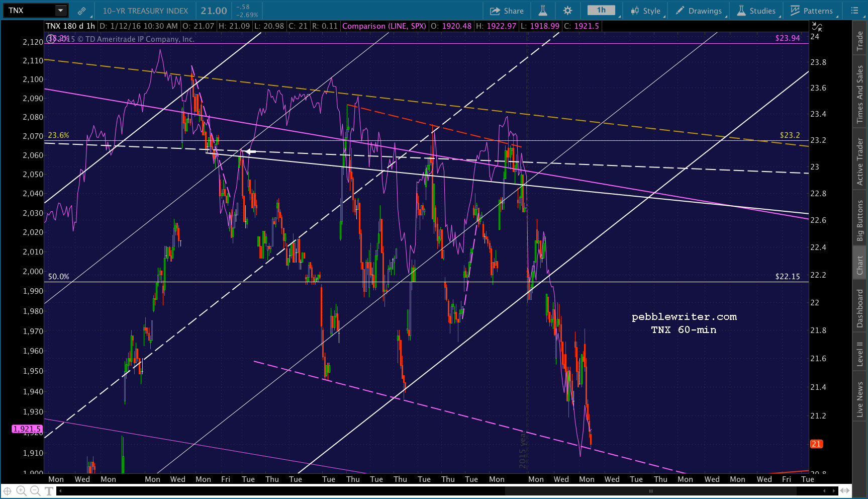868x499 pixels.
Task: Open the Patterns button
Action: coord(812,11)
